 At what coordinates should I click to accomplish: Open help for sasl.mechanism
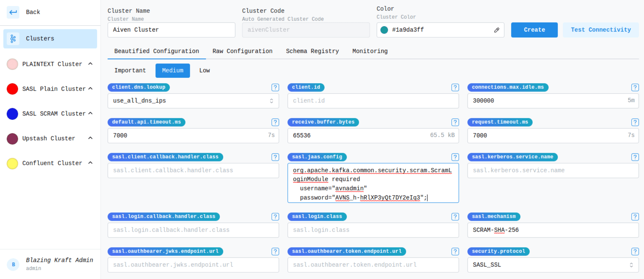click(x=635, y=217)
